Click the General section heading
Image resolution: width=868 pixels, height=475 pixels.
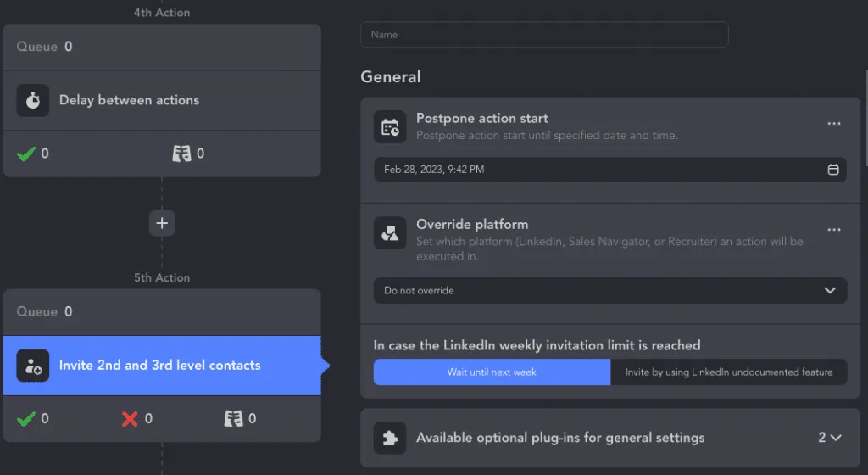[x=391, y=77]
